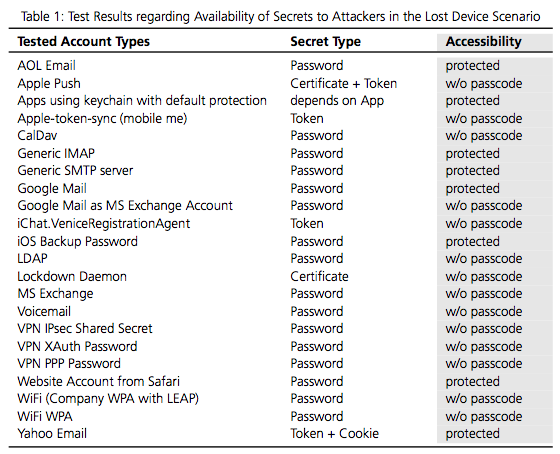Select the Certificate + Token secret cell

click(x=344, y=83)
